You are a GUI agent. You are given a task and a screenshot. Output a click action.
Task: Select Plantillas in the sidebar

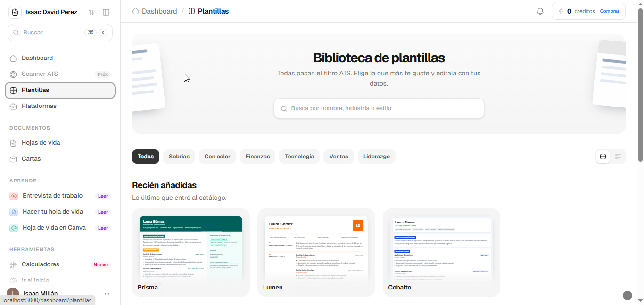[x=60, y=90]
